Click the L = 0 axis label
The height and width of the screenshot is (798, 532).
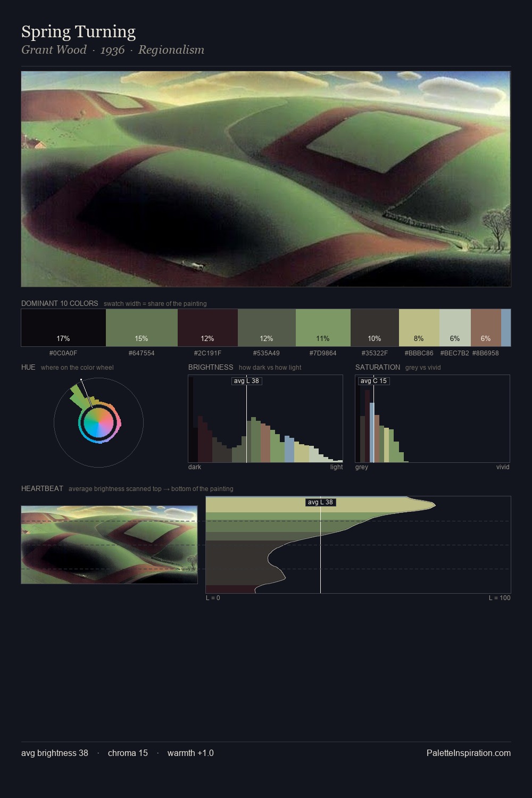[x=213, y=597]
